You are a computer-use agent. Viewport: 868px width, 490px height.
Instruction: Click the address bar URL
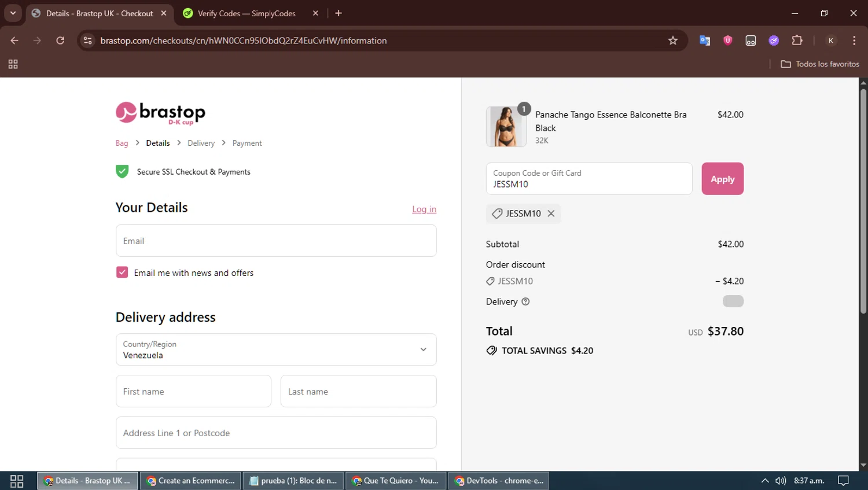click(244, 40)
